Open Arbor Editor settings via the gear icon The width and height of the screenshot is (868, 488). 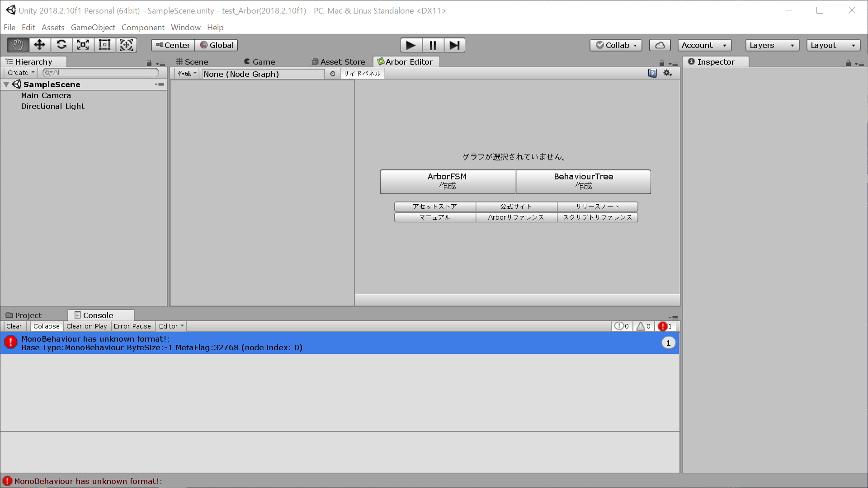pos(667,73)
